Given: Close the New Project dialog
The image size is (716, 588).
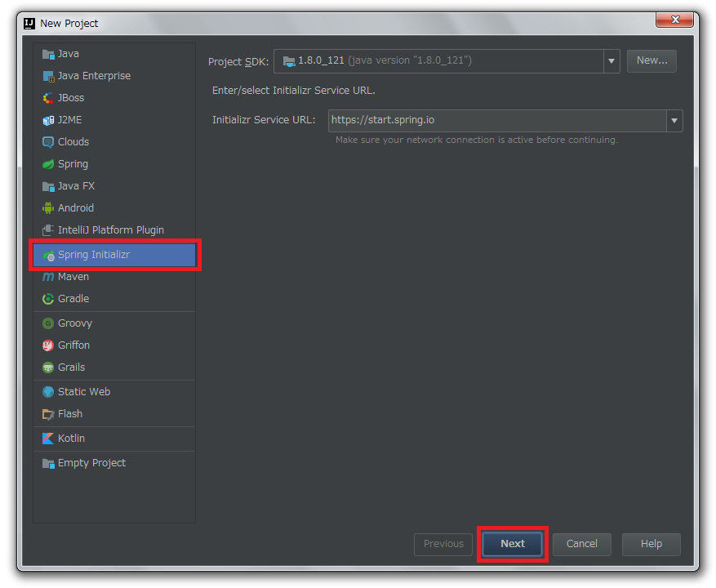Looking at the screenshot, I should tap(675, 20).
